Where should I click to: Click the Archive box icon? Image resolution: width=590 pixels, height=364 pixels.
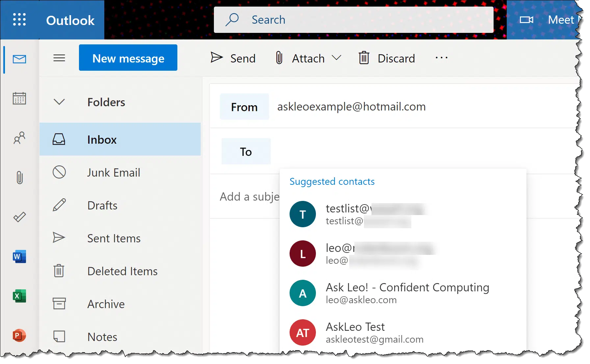pyautogui.click(x=59, y=303)
